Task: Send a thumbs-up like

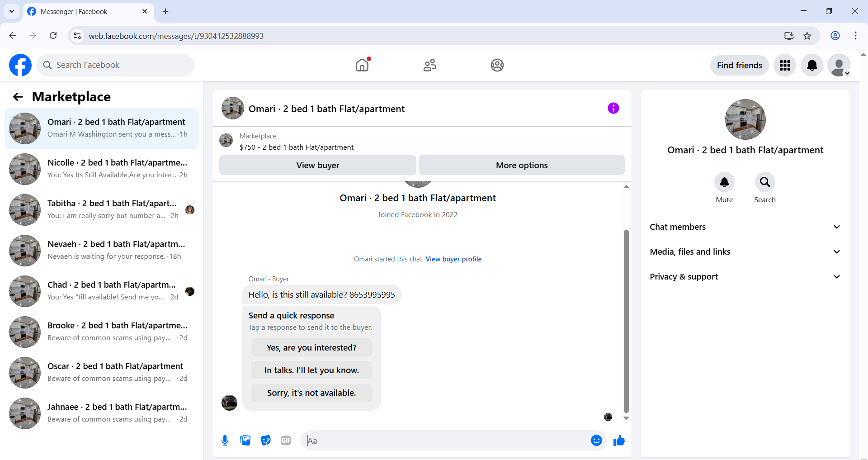Action: 619,441
